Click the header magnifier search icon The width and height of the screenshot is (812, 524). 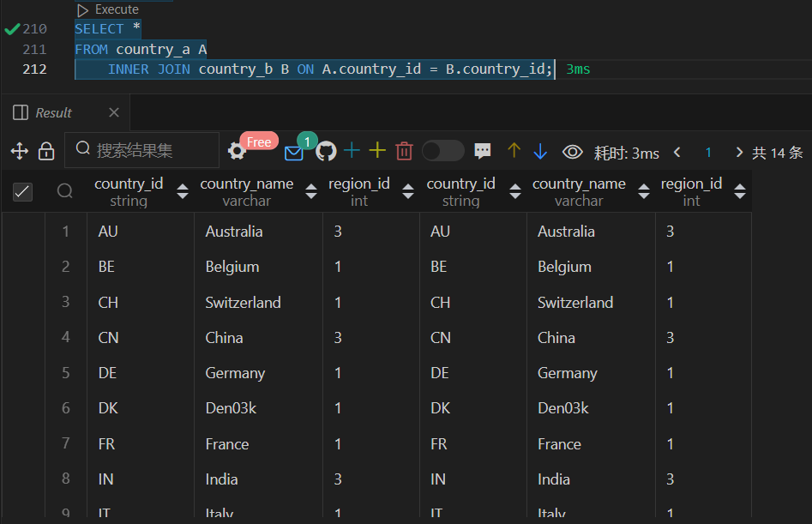[x=64, y=191]
